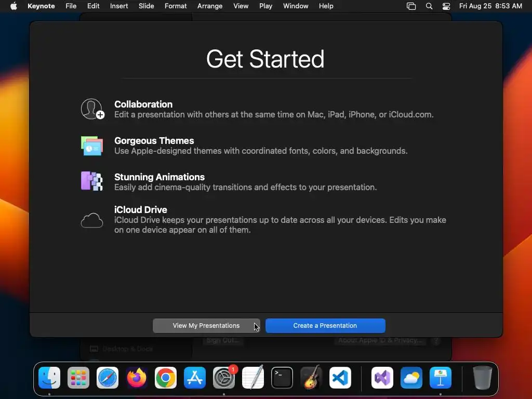This screenshot has width=532, height=399.
Task: Click the date and time in the menu bar
Action: (490, 6)
